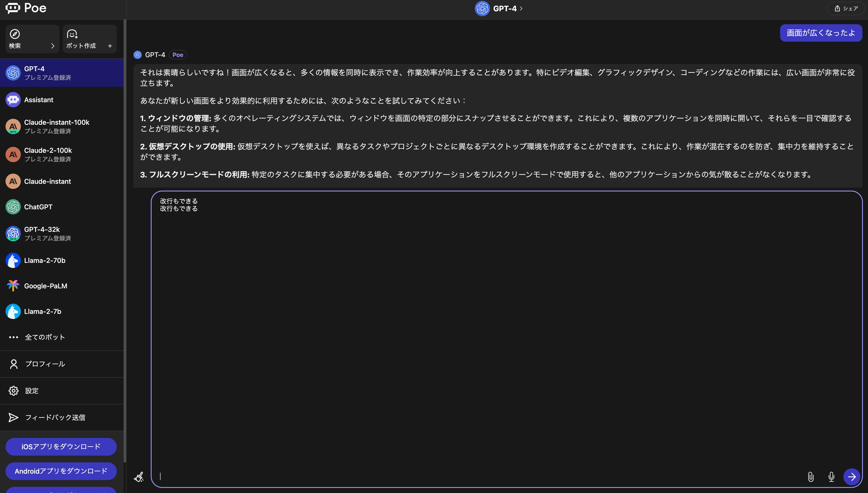Screen dimensions: 868x493
Task: Open フィードバック送信 link
Action: point(62,418)
